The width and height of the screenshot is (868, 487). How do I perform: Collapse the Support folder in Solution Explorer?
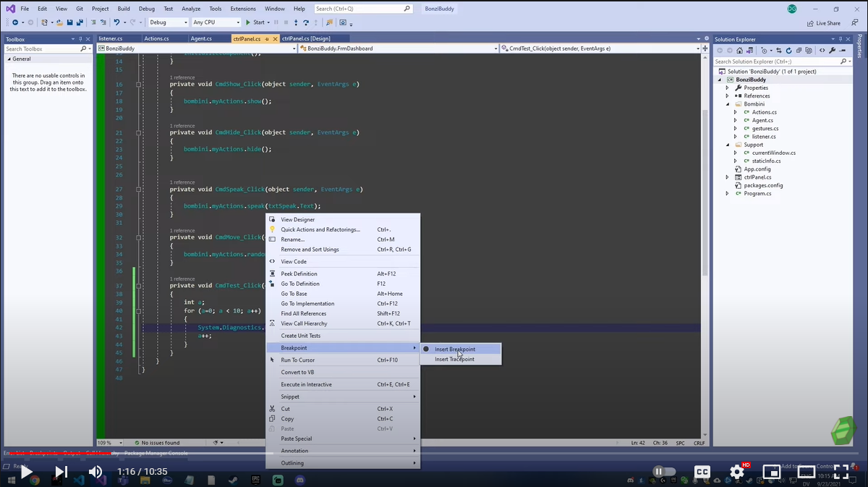[x=728, y=145]
